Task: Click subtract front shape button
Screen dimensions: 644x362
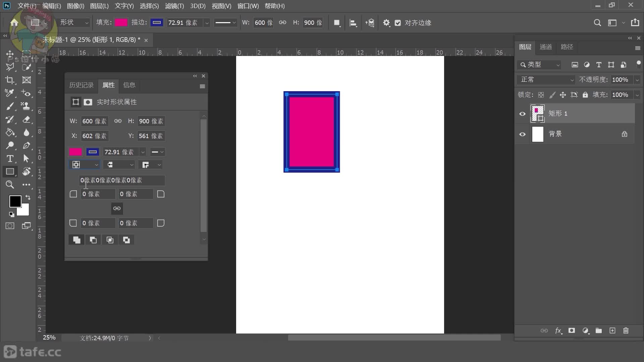Action: (x=93, y=240)
